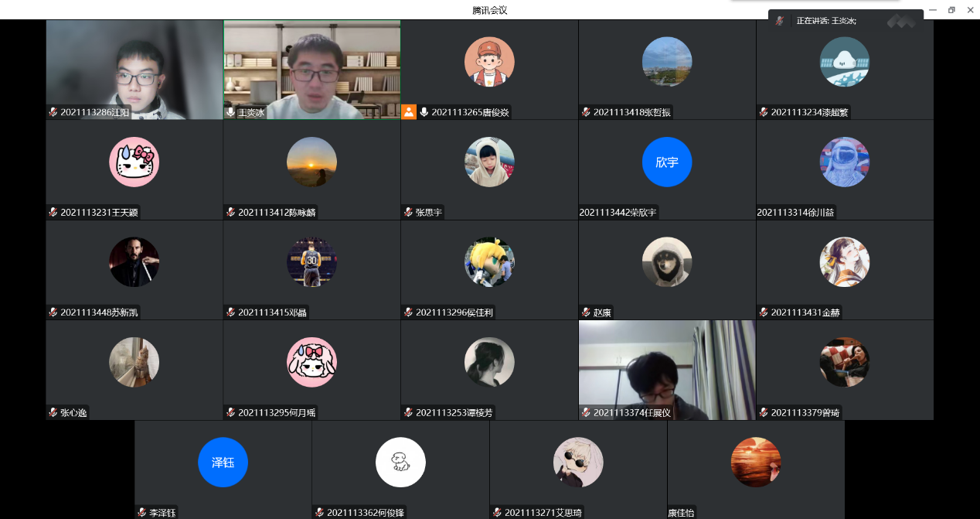Click the name label 康佳怡

tap(682, 512)
